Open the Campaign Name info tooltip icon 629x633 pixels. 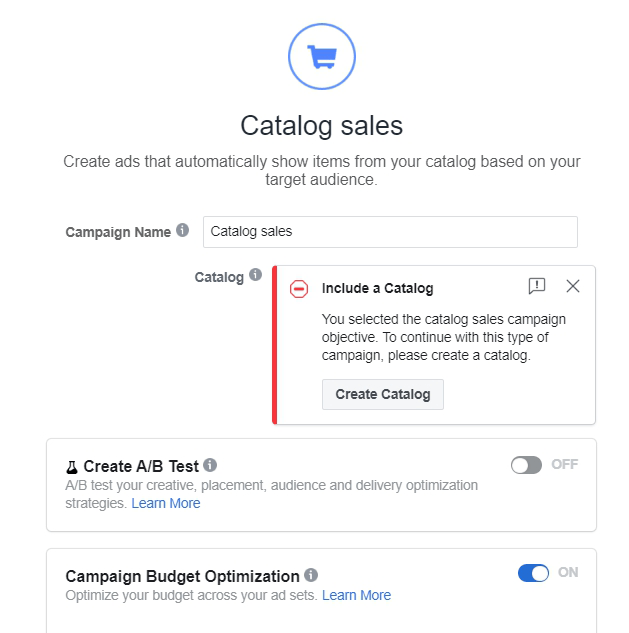click(x=182, y=231)
